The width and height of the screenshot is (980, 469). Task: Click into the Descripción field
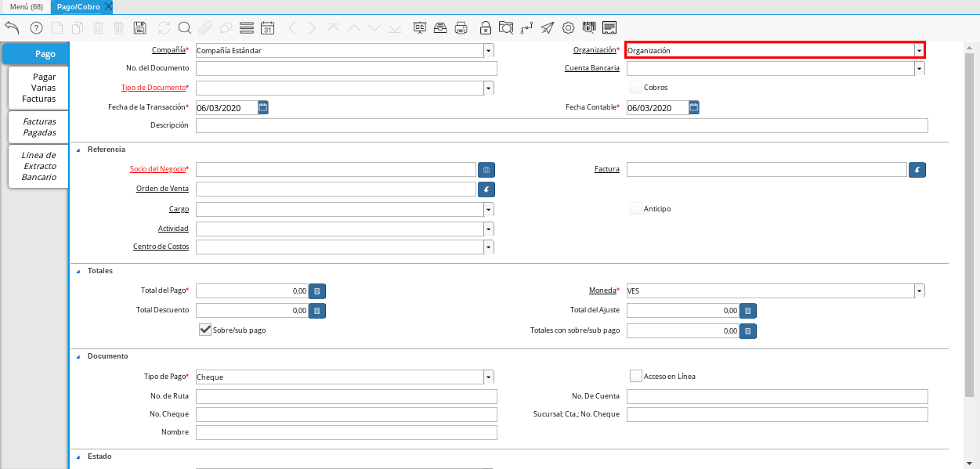pyautogui.click(x=562, y=126)
